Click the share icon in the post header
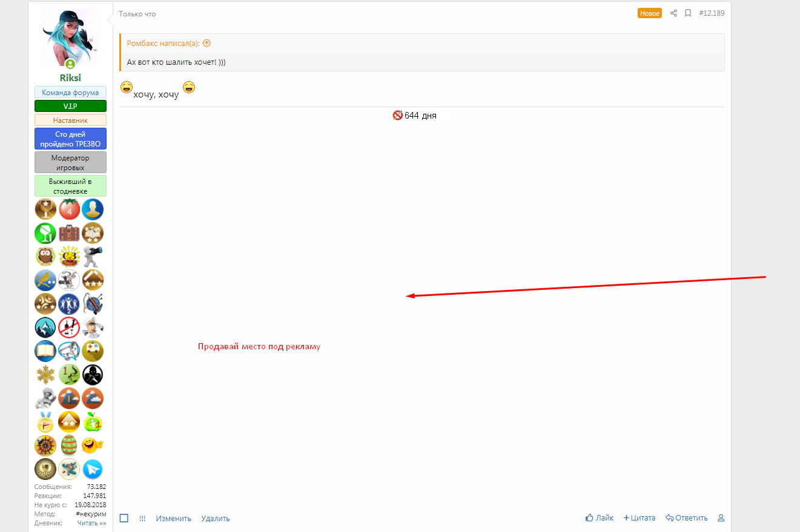 click(x=673, y=13)
